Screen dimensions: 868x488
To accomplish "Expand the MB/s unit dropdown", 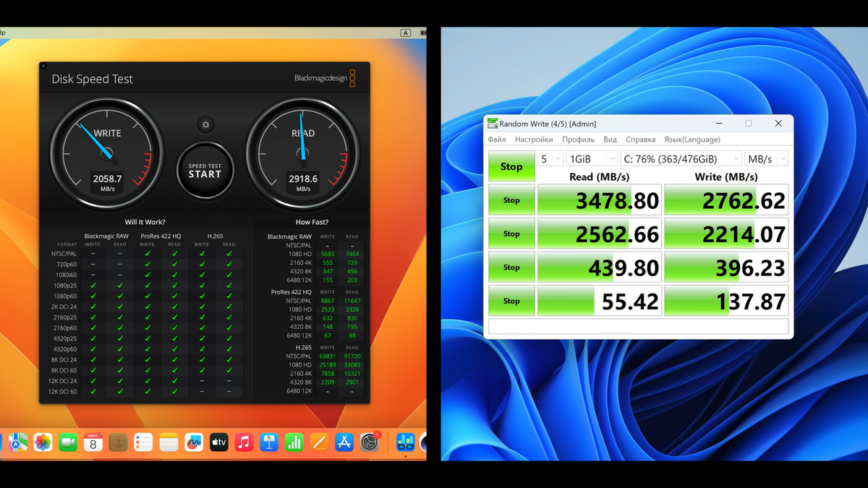I will (767, 159).
